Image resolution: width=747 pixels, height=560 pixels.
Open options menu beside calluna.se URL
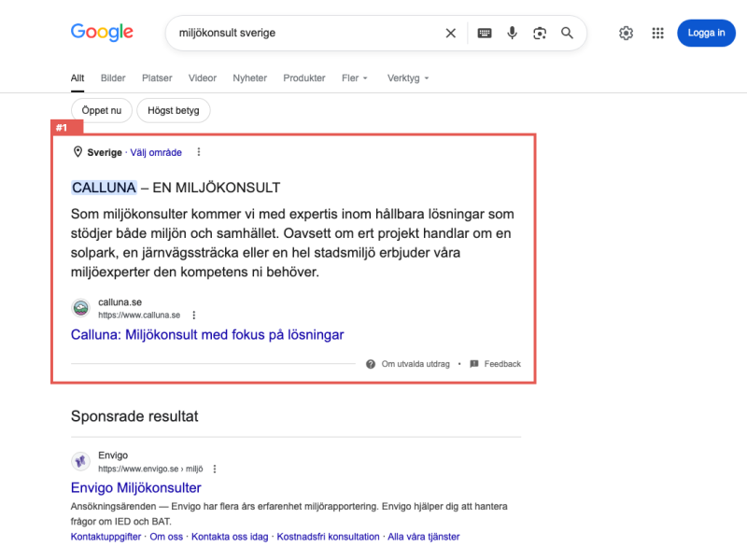pyautogui.click(x=194, y=315)
